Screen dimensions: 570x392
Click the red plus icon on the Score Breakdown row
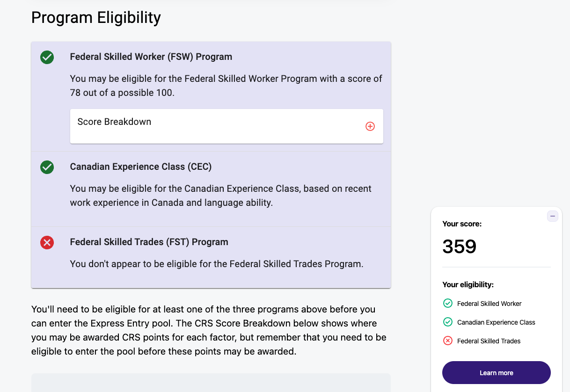[370, 126]
